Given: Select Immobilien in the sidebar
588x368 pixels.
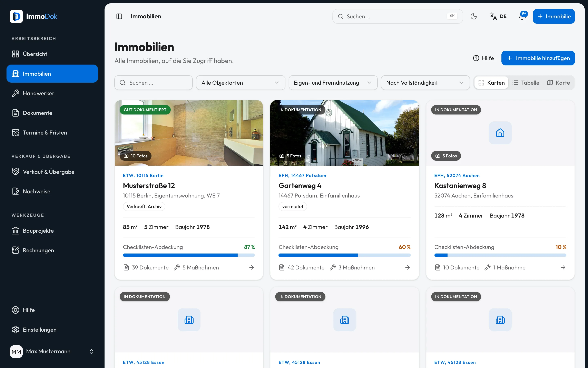Looking at the screenshot, I should pos(52,74).
